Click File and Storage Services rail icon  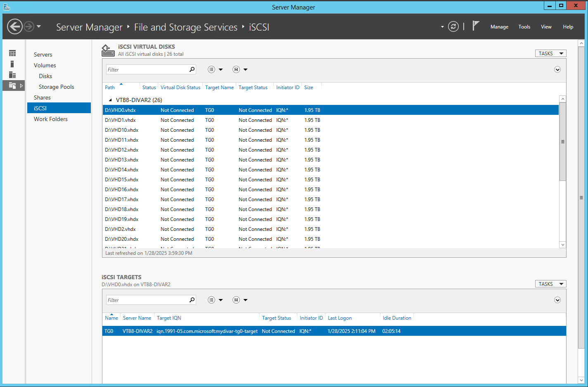[12, 85]
